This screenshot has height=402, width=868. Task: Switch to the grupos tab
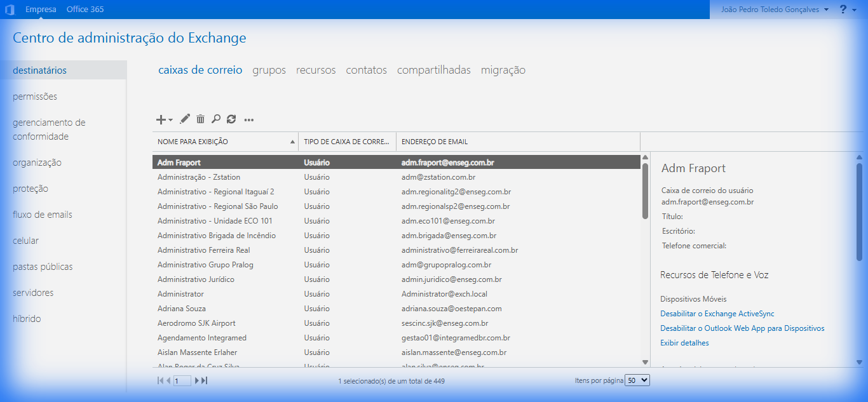(x=269, y=70)
